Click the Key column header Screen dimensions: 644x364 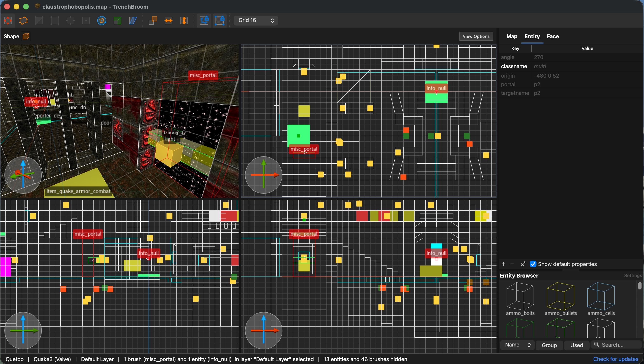click(x=515, y=49)
